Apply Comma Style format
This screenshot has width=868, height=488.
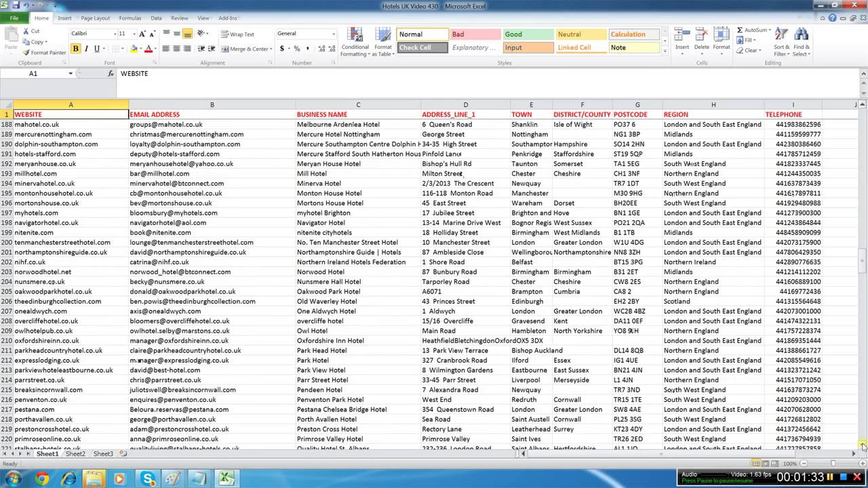point(307,49)
